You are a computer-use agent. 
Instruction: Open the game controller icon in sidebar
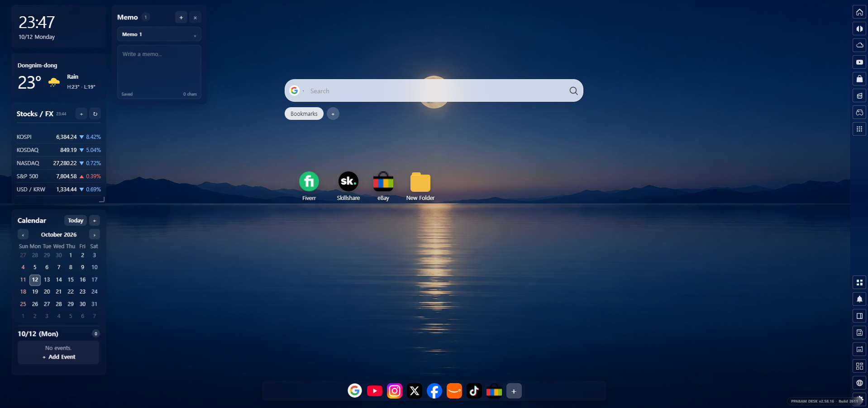(859, 112)
